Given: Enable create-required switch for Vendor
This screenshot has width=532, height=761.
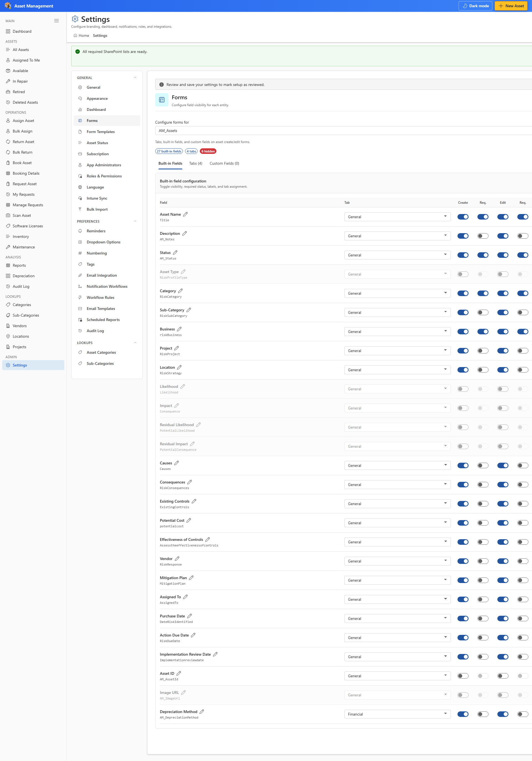Looking at the screenshot, I should [483, 561].
